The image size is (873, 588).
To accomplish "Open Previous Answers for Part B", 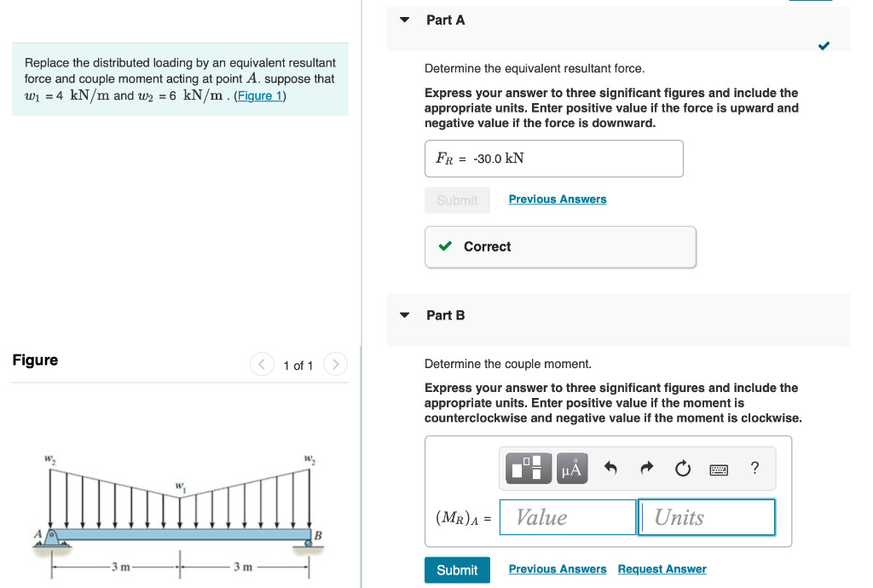I will (557, 568).
